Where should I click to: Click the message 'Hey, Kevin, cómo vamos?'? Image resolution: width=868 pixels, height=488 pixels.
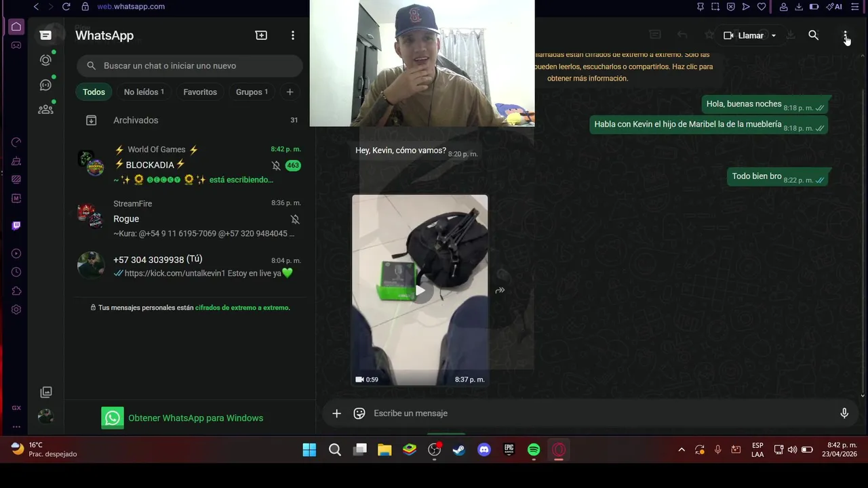401,150
